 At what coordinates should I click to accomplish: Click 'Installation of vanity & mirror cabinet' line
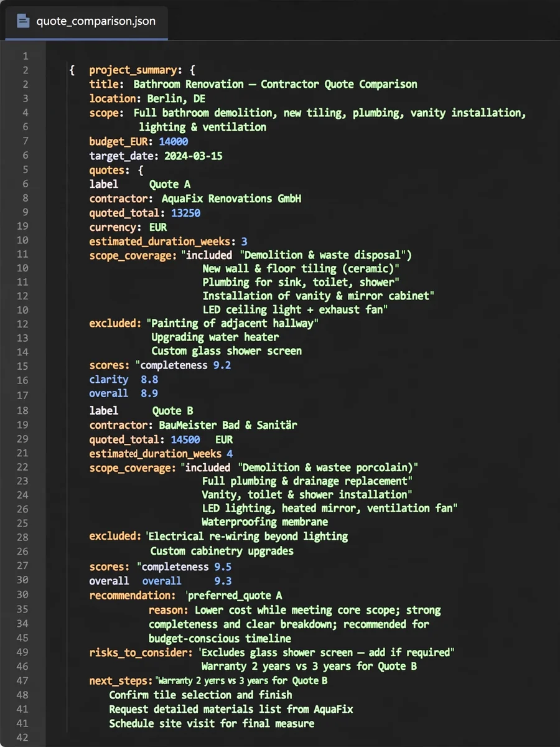(x=318, y=296)
